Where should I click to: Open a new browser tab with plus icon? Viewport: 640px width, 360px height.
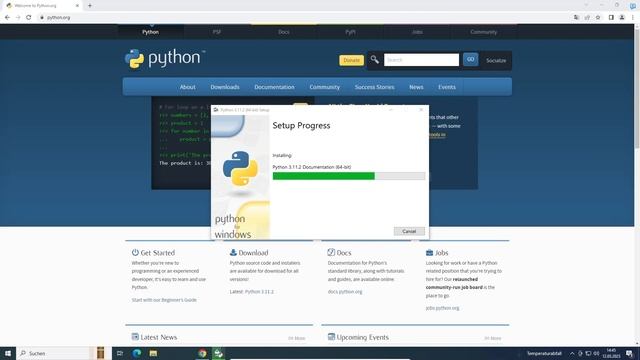(90, 6)
